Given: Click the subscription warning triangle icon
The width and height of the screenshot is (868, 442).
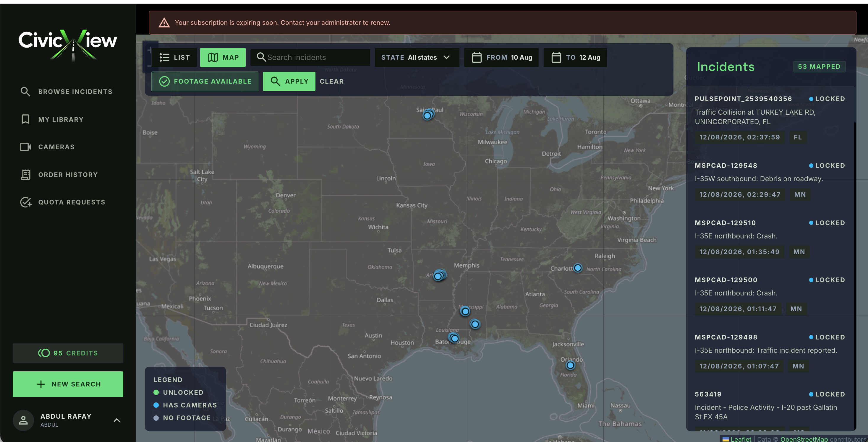Looking at the screenshot, I should [x=164, y=22].
